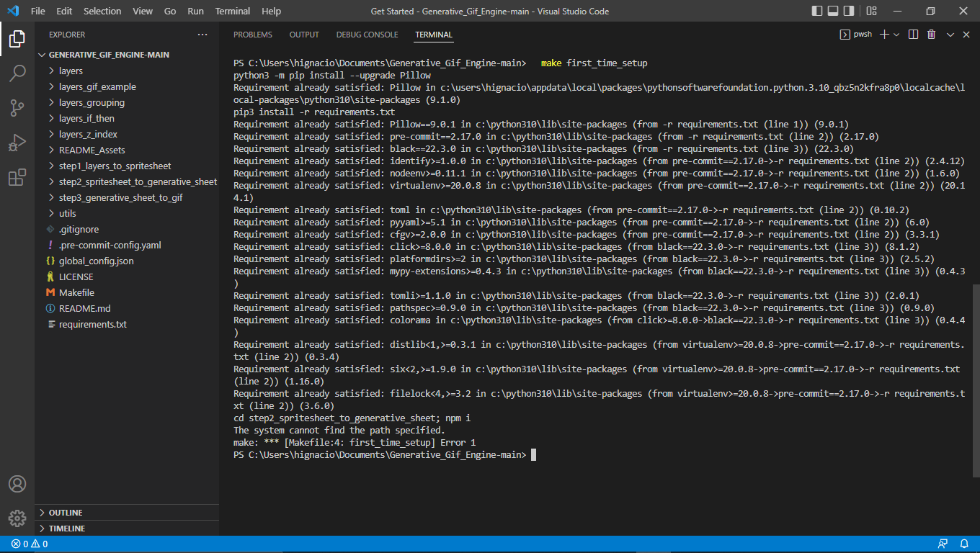The width and height of the screenshot is (980, 553).
Task: Click the terminal prompt input line
Action: (385, 455)
